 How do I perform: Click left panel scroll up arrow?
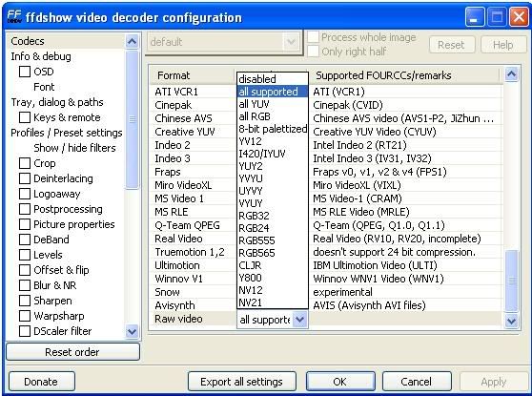pyautogui.click(x=132, y=41)
